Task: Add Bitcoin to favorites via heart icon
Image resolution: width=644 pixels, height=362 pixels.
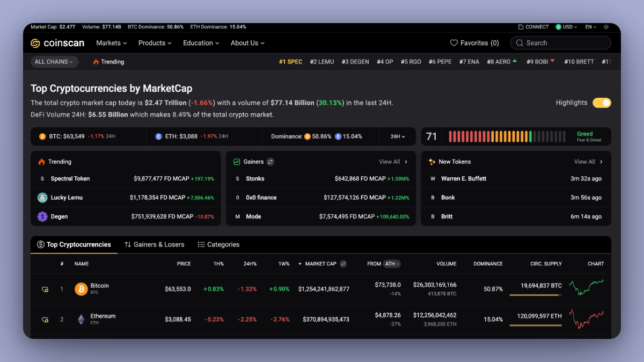Action: pos(45,289)
